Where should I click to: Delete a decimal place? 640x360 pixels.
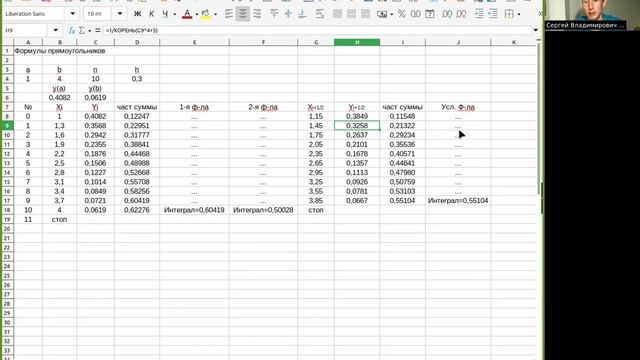461,14
